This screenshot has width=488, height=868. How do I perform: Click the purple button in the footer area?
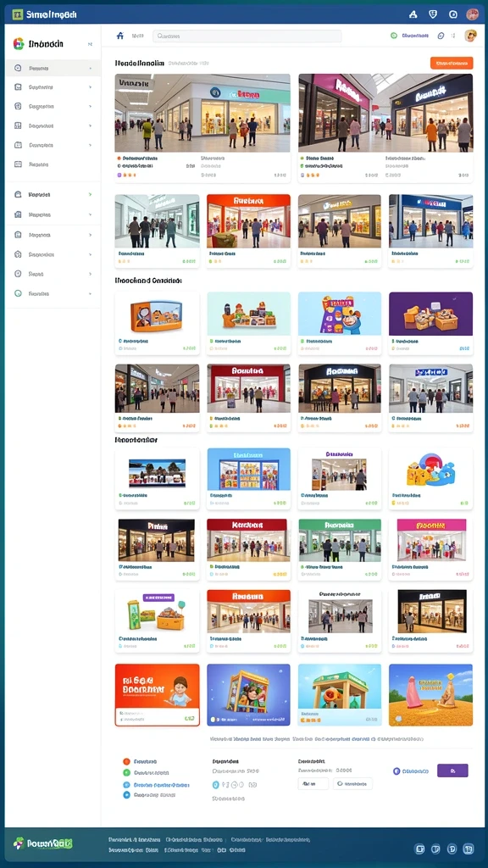pyautogui.click(x=452, y=771)
